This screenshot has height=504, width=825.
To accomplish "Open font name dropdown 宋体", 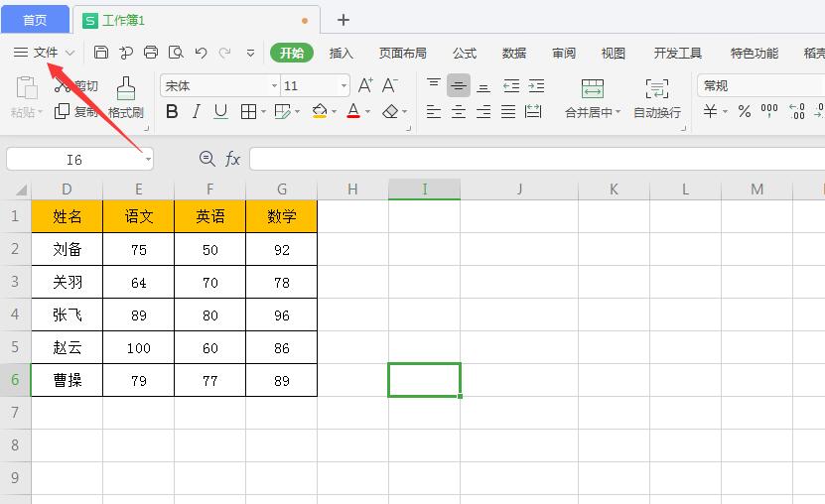I will (274, 85).
